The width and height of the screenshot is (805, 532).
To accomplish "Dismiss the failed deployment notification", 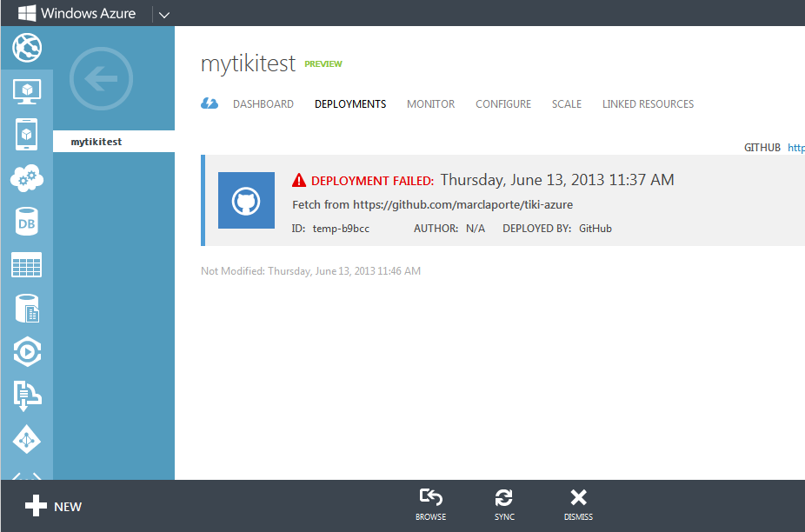I will pos(579,504).
